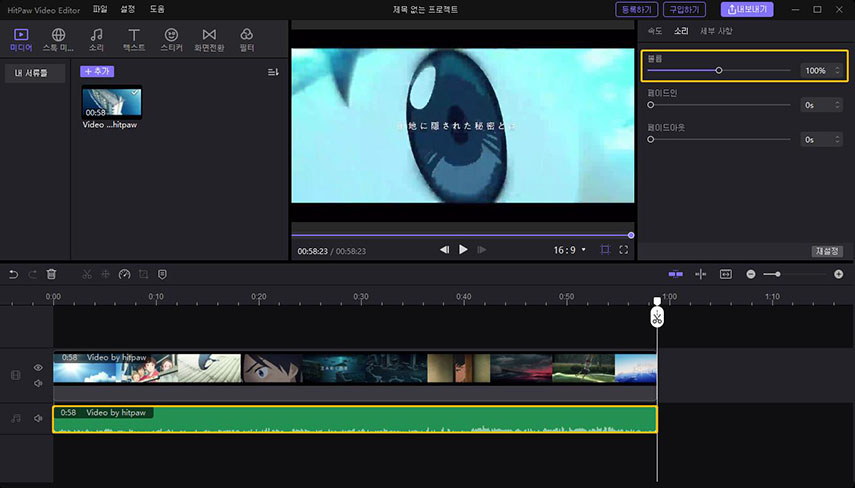Click the 페이드아웃 0s stepper arrows
The image size is (855, 488).
(x=838, y=140)
